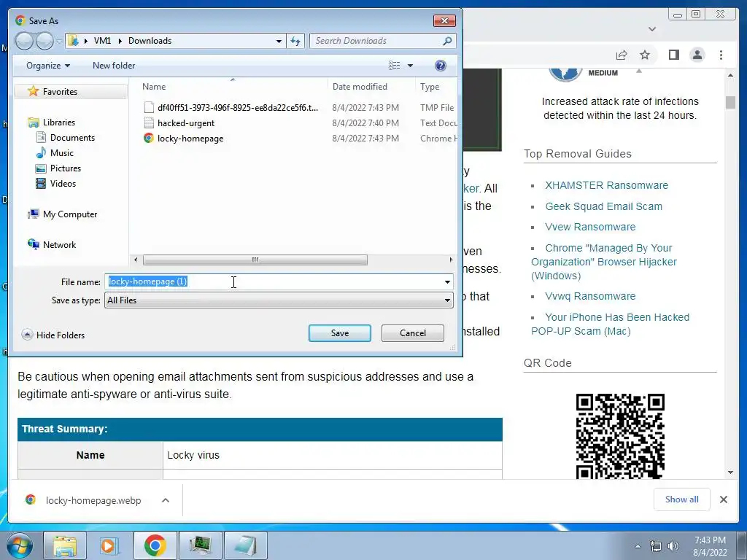Image resolution: width=747 pixels, height=560 pixels.
Task: Expand the File name dropdown arrow
Action: (447, 282)
